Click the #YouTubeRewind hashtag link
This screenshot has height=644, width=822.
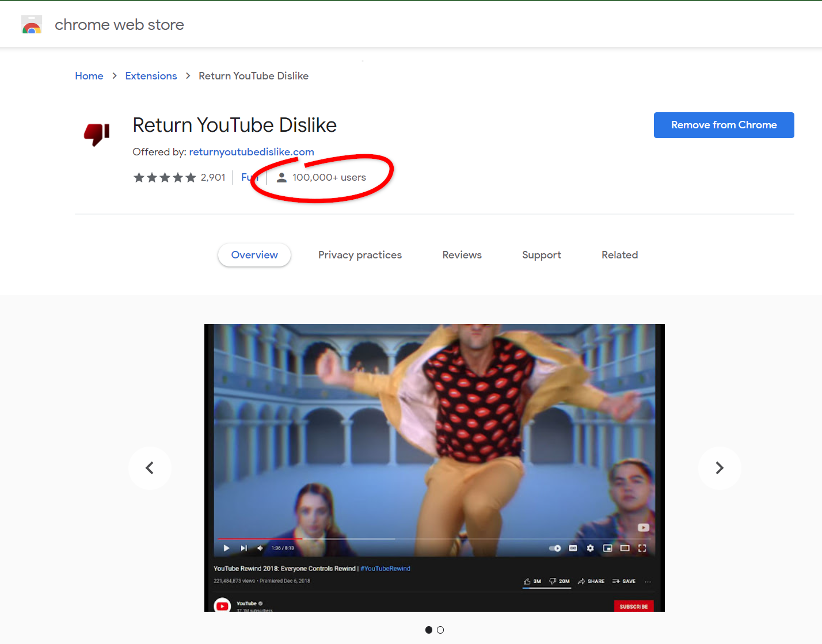point(386,569)
